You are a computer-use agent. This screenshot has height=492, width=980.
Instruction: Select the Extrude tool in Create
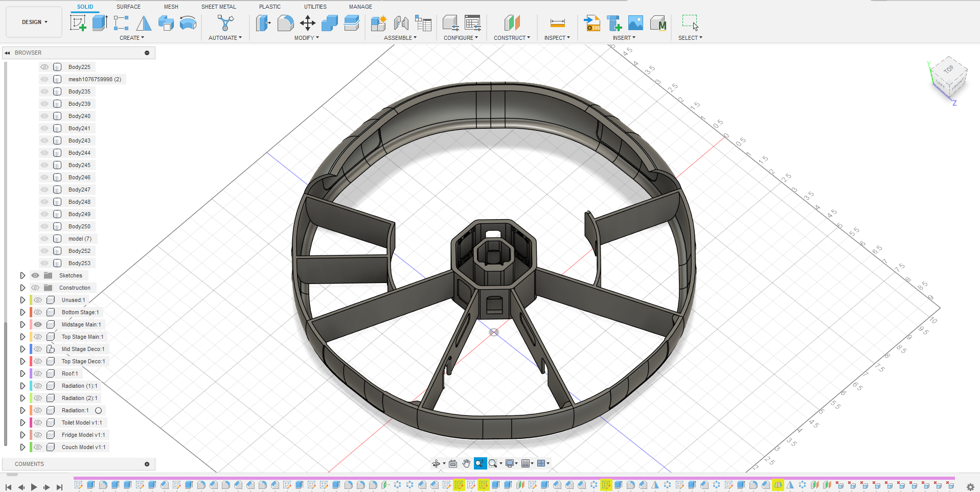click(x=100, y=23)
